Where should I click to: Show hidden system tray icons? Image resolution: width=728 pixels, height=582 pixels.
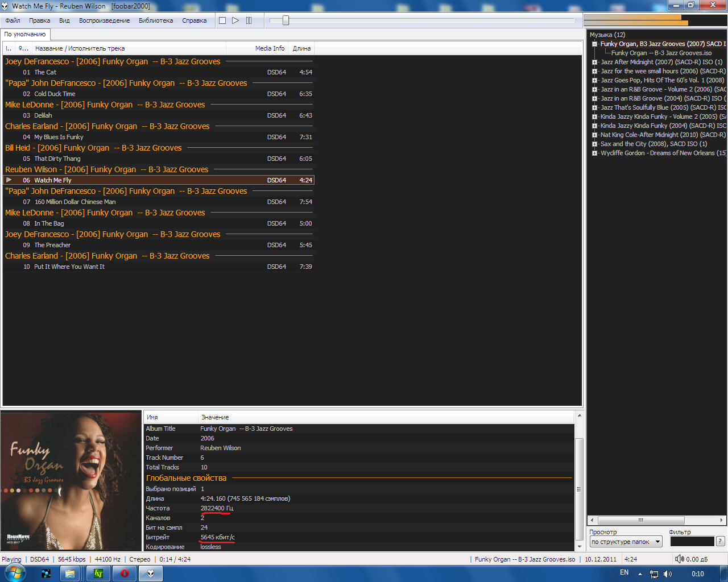[x=640, y=574]
